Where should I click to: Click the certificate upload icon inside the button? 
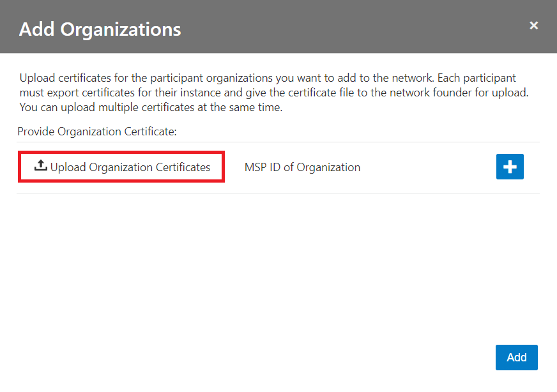pos(42,166)
